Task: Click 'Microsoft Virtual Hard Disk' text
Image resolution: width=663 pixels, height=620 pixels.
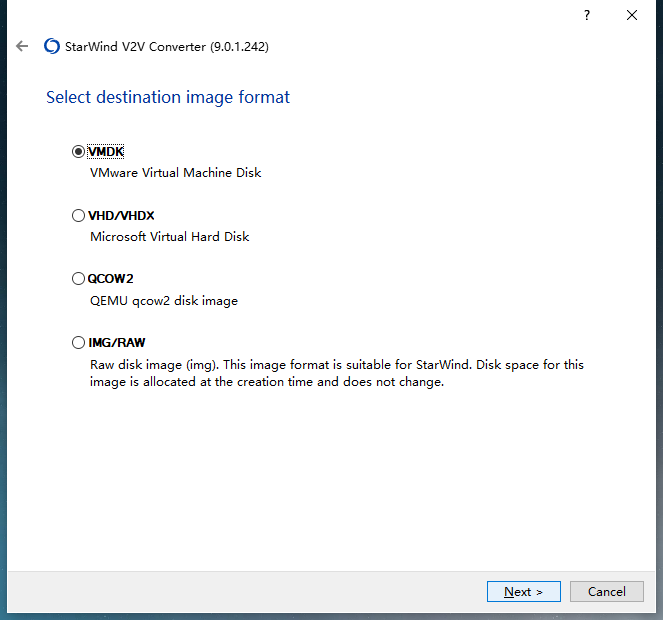Action: (170, 236)
